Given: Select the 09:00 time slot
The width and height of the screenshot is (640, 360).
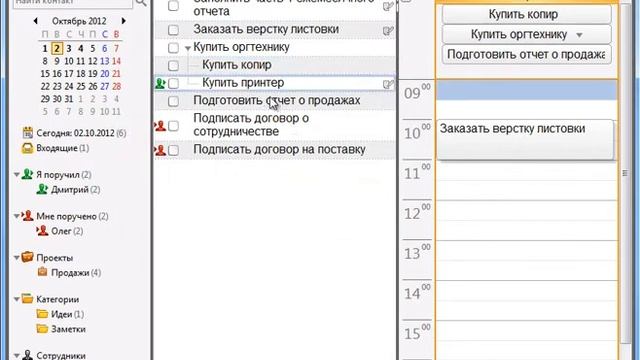Looking at the screenshot, I should (x=527, y=90).
